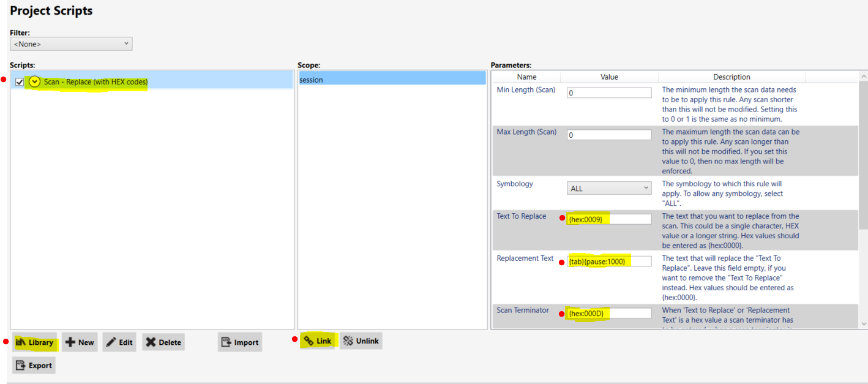Edit the selected script

click(x=119, y=342)
